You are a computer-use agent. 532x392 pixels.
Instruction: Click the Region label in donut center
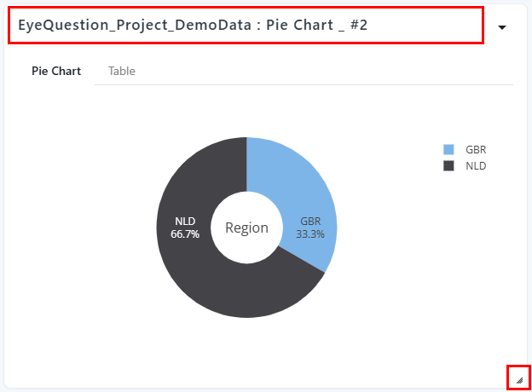tap(246, 228)
